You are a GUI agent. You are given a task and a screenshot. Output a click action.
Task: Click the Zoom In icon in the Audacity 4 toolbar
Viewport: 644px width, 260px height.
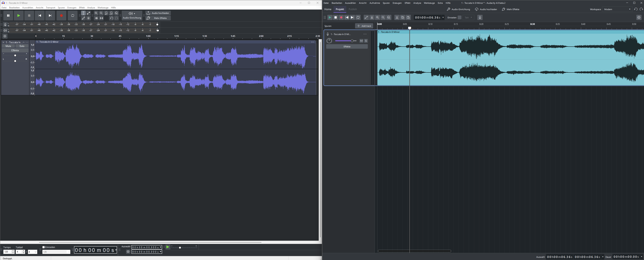point(378,17)
